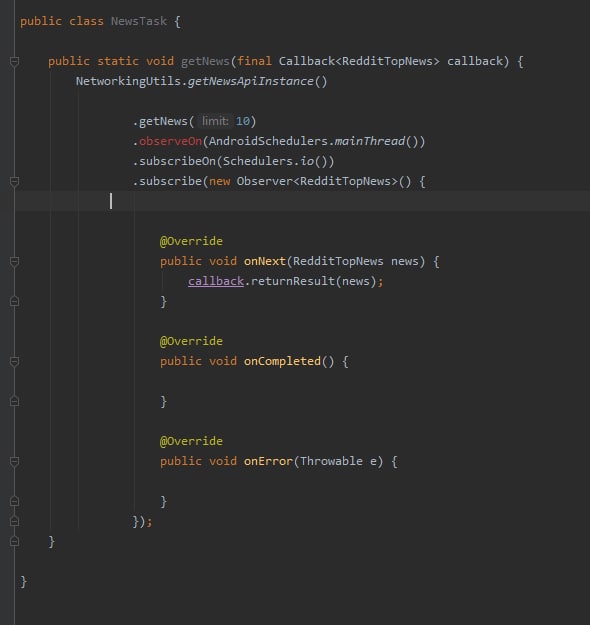Click the @Override annotation above onError
Viewport: 590px width, 625px height.
[x=191, y=441]
